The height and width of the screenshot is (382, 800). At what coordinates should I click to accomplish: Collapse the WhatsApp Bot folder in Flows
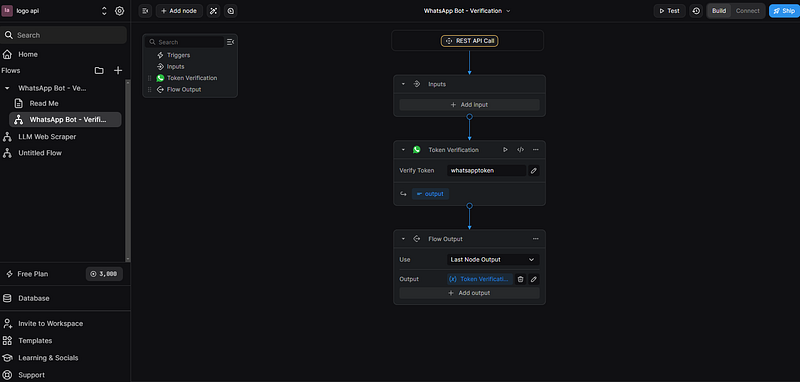7,88
